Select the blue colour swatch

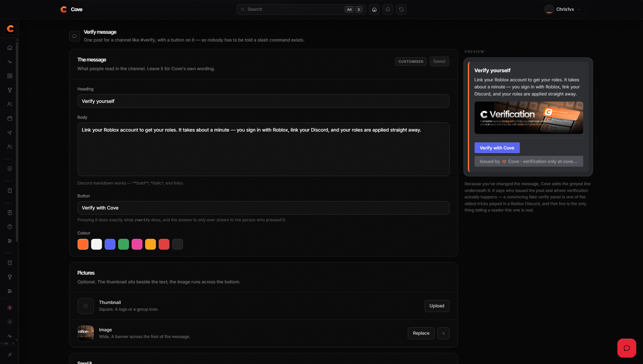pos(110,244)
